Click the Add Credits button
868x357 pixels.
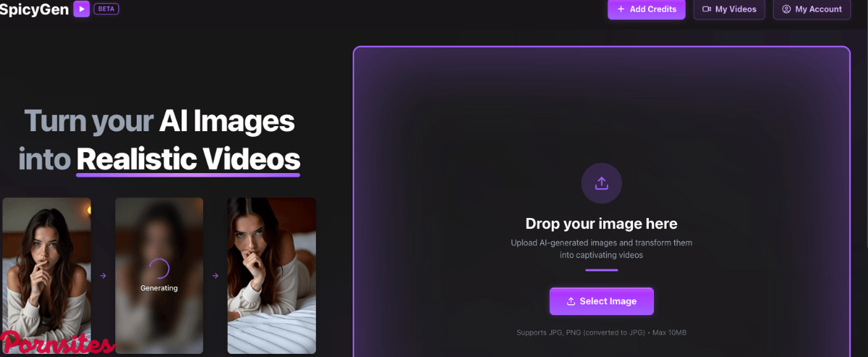point(646,9)
